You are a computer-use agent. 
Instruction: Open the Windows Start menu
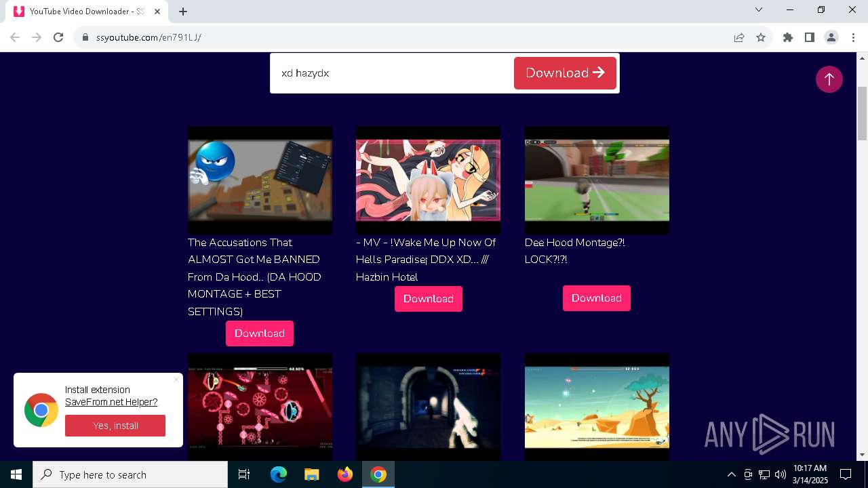pos(16,474)
